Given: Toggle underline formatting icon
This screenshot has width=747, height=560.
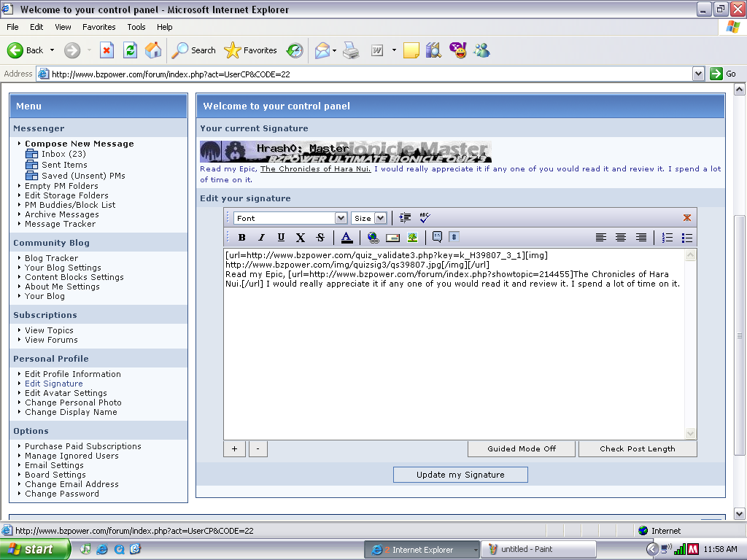Looking at the screenshot, I should point(281,237).
